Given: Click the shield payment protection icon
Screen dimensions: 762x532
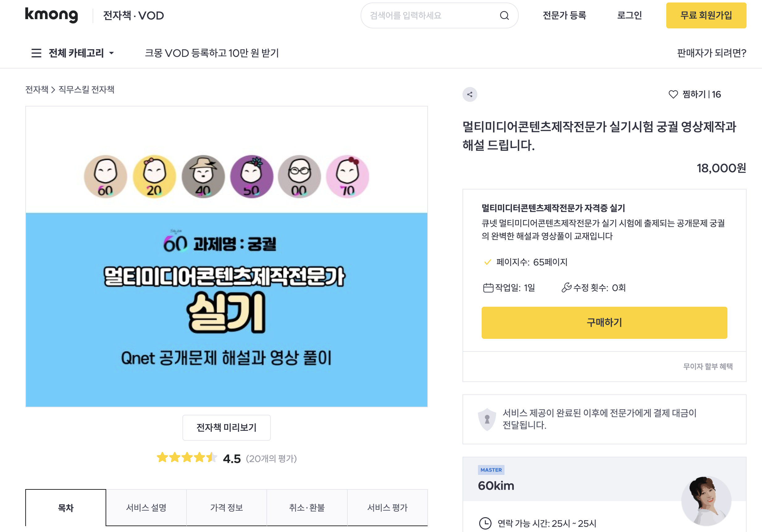Looking at the screenshot, I should pyautogui.click(x=487, y=419).
